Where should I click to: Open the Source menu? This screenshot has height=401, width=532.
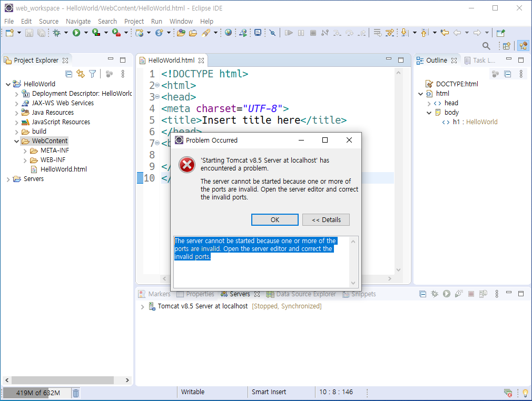click(x=49, y=22)
